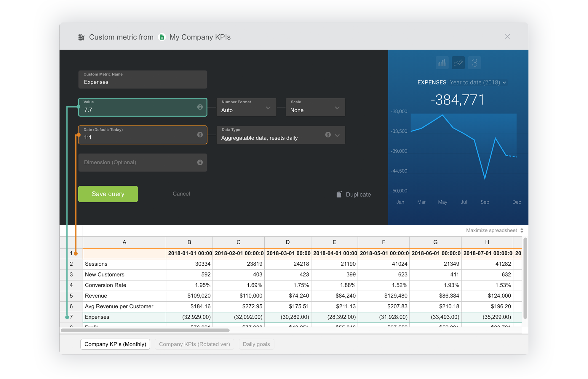Switch to the Daily goals tab
The height and width of the screenshot is (379, 588).
click(x=256, y=344)
